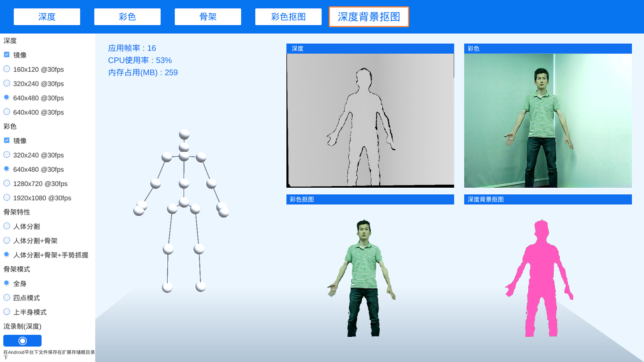Image resolution: width=644 pixels, height=362 pixels.
Task: Select depth resolution 640x400 @30fps
Action: point(7,111)
